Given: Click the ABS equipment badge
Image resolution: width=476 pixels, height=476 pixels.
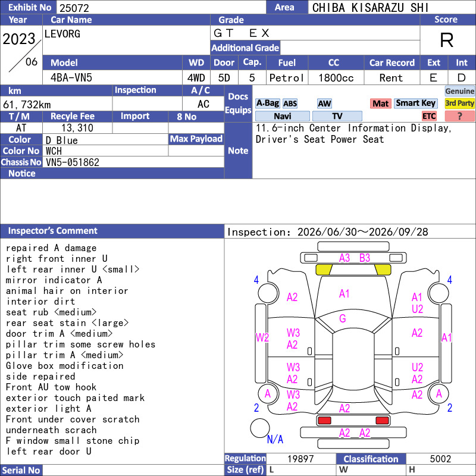Looking at the screenshot, I should (x=290, y=104).
